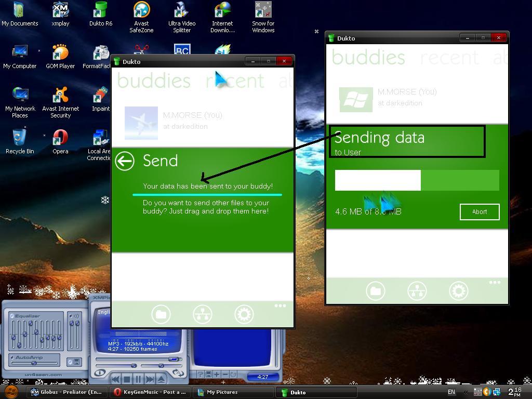Click the 4:27 time display in XMPlay
Screen dimensions: 532x399
[262, 377]
